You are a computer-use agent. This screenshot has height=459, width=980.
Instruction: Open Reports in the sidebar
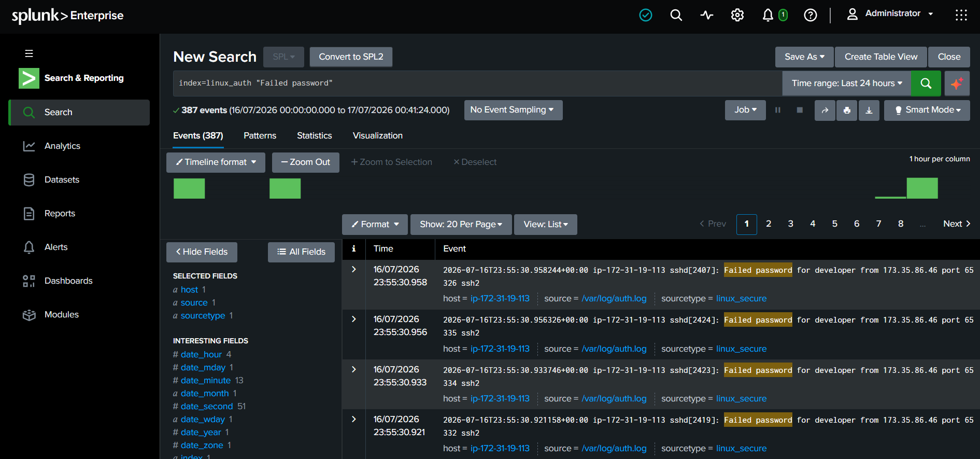[x=60, y=214]
